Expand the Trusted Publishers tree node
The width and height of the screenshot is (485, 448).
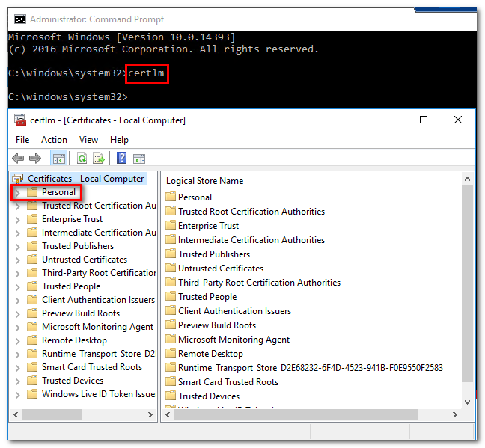click(18, 247)
